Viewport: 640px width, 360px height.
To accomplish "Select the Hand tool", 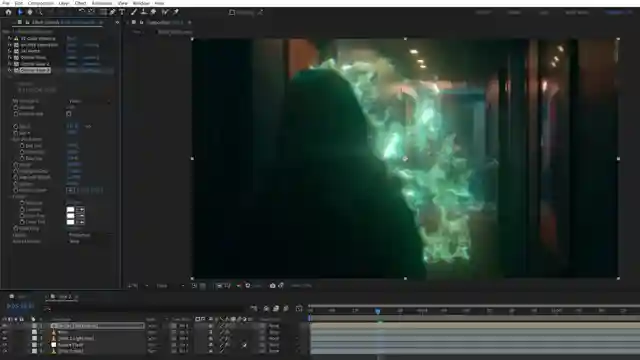I will pos(30,12).
